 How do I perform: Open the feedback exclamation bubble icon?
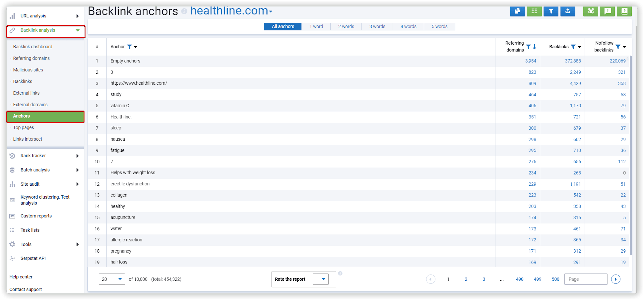[x=607, y=11]
